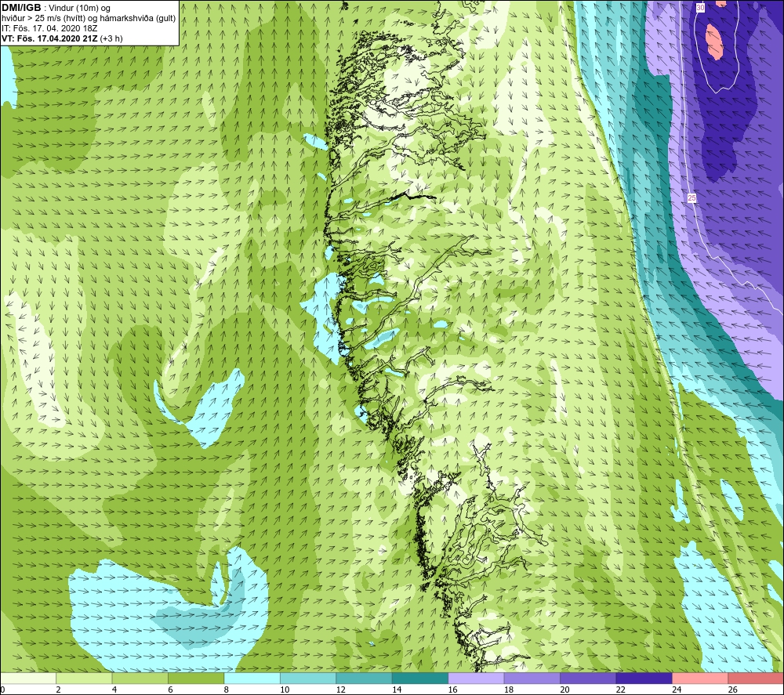The height and width of the screenshot is (695, 784).
Task: Select the 16–18 m/s lavender swatch
Action: (476, 679)
